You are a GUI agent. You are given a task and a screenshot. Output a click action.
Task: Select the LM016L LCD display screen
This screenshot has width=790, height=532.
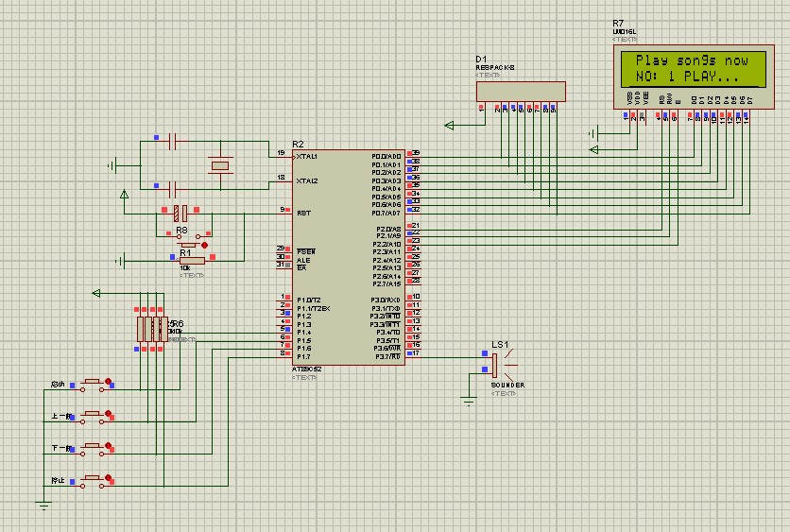(x=685, y=67)
